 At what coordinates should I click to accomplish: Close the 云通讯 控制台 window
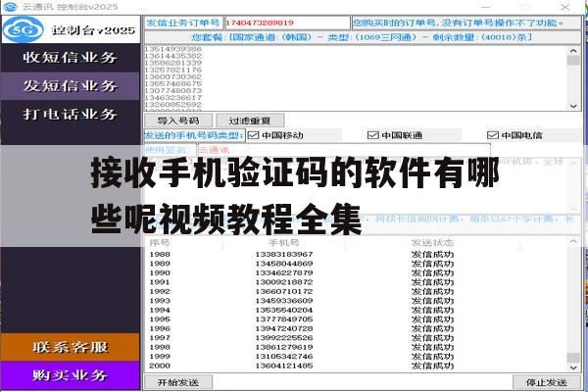click(565, 7)
